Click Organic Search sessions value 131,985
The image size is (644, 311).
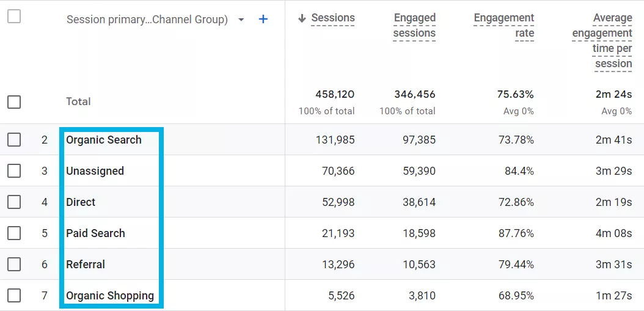click(x=335, y=140)
